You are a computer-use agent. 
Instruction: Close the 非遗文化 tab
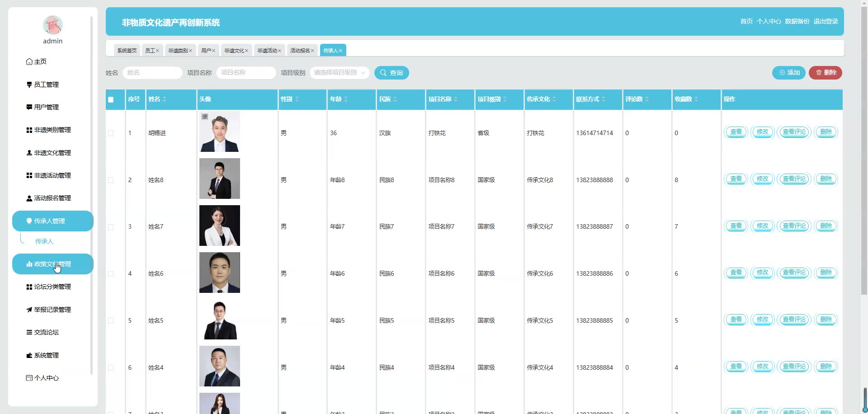(246, 51)
